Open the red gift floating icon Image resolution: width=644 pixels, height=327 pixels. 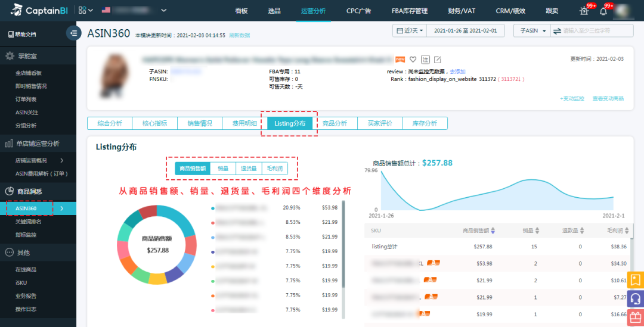coord(636,317)
